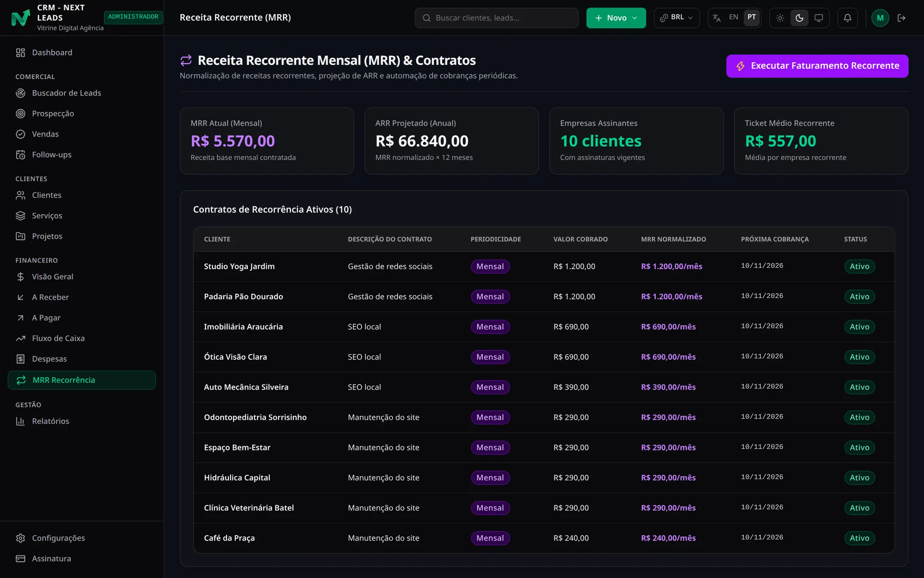Click the Relatórios bar chart icon

tap(20, 421)
